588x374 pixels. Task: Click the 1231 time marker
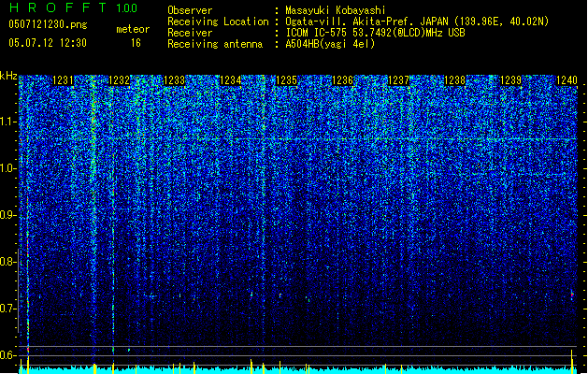pyautogui.click(x=63, y=80)
